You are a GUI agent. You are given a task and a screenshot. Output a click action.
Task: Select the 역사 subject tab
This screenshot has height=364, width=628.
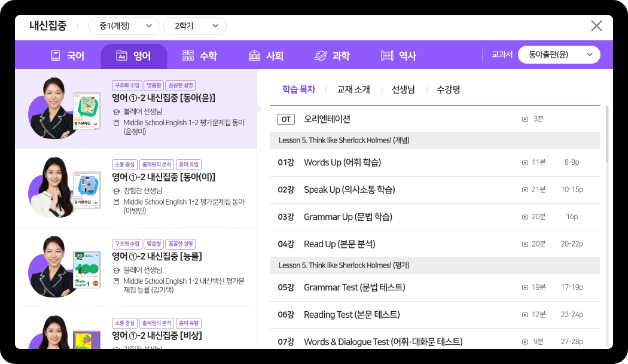point(399,56)
